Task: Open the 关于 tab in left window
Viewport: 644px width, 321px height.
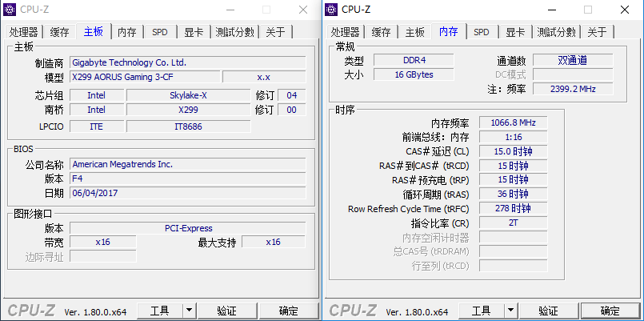Action: (275, 32)
